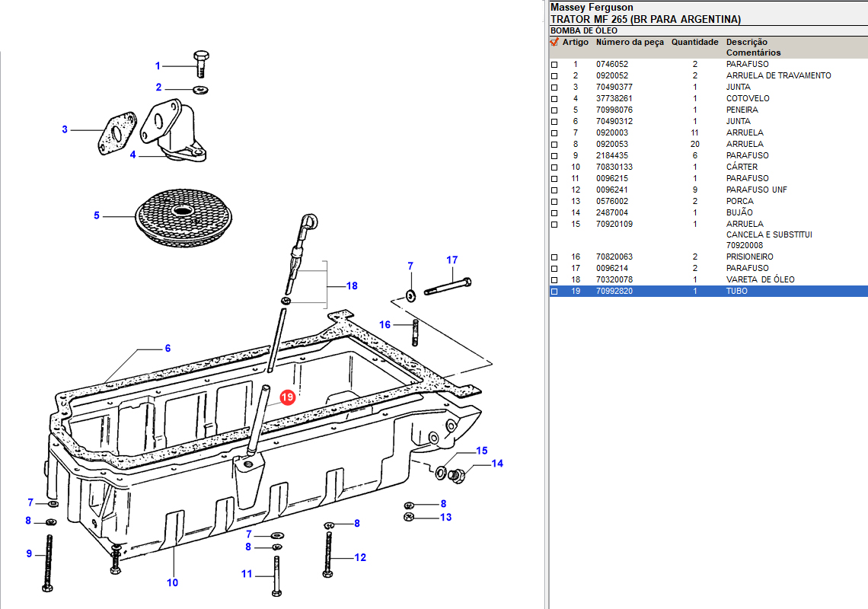Click callout number 10 under the oil pan
This screenshot has width=868, height=609.
(173, 582)
